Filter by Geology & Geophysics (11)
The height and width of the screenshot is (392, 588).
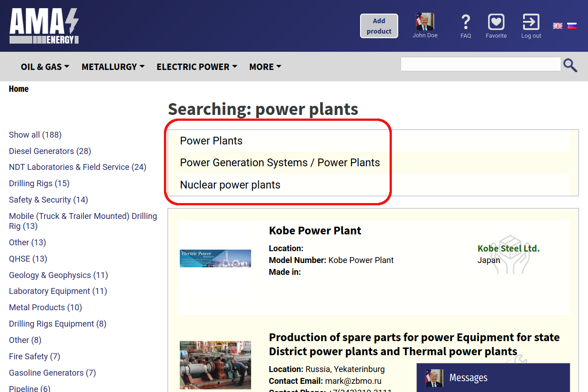coord(59,275)
